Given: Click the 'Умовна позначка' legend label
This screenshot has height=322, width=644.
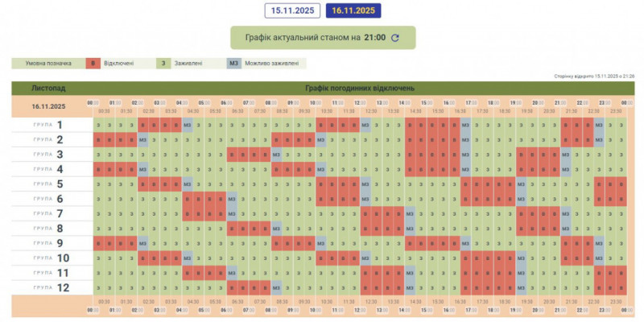Looking at the screenshot, I should tap(47, 63).
